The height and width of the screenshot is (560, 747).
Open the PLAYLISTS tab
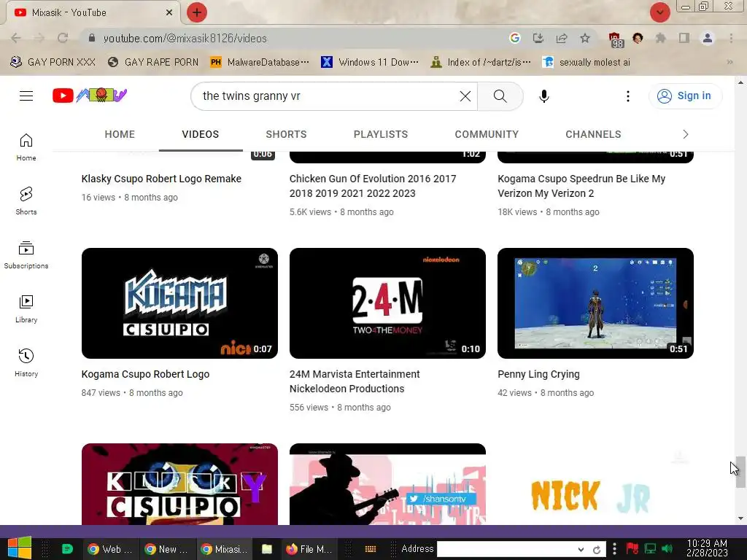pyautogui.click(x=381, y=134)
